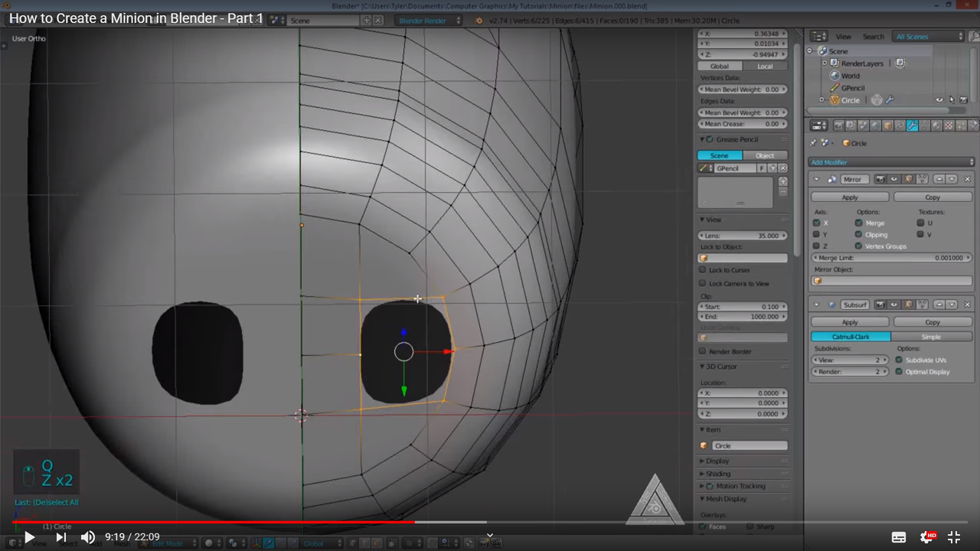The width and height of the screenshot is (980, 551).
Task: Click the outliner editor type icon
Action: (818, 36)
